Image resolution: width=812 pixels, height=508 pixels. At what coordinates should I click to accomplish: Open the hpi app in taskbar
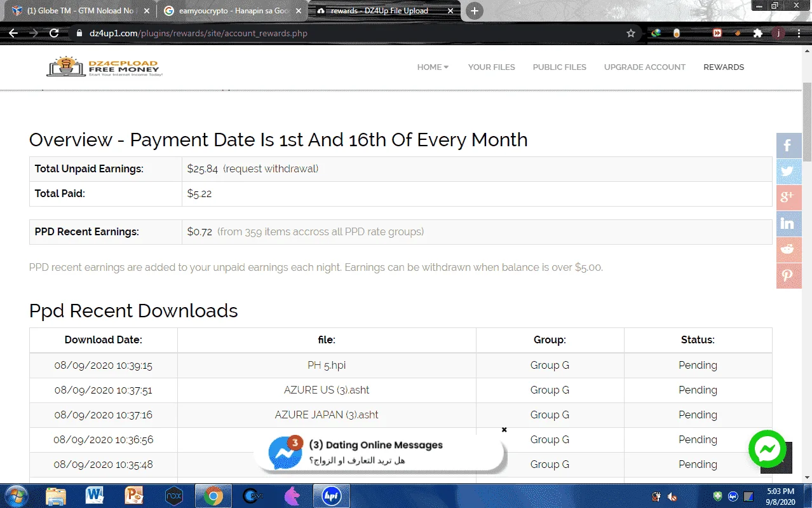coord(331,496)
